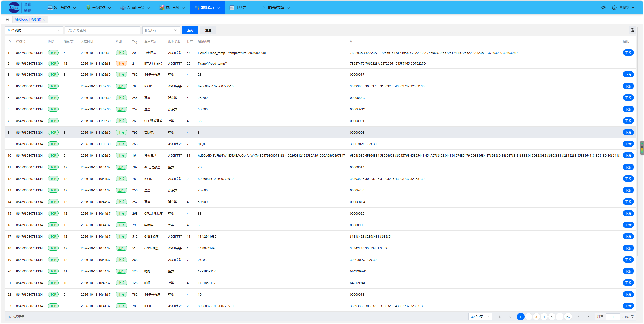Screen dimensions: 644x324
Task: Click the 下发 type tag in row 2
Action: 122,63
